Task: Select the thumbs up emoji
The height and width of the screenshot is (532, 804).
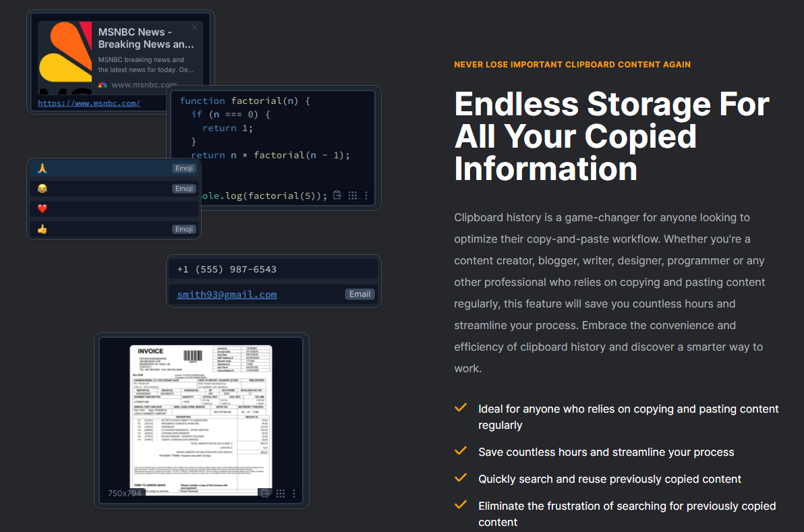Action: tap(42, 229)
